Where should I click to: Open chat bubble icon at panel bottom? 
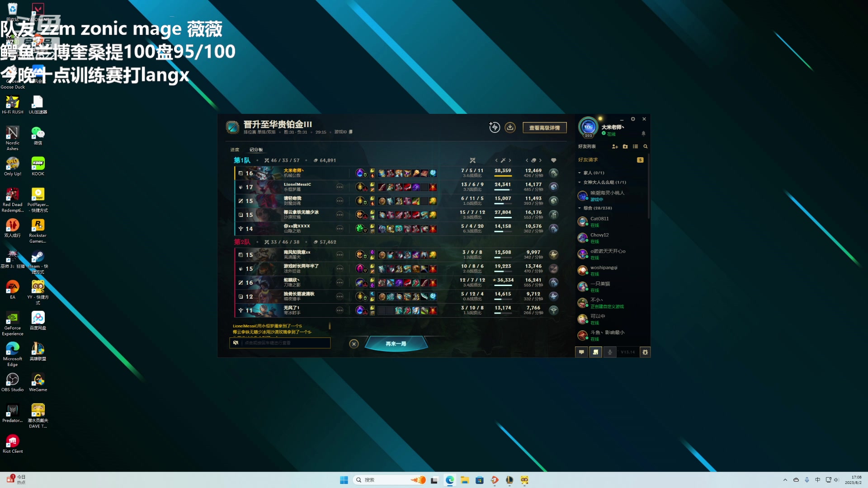click(x=581, y=352)
